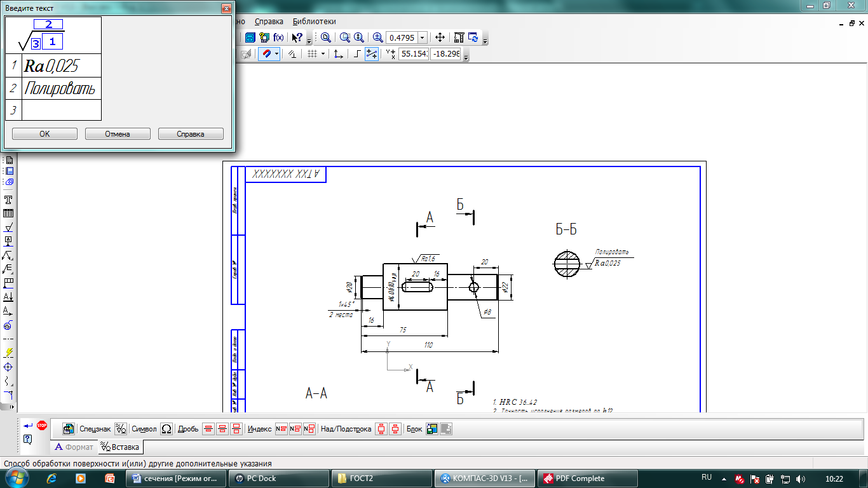This screenshot has height=488, width=868.
Task: Switch to the Вставка tab
Action: pyautogui.click(x=120, y=447)
